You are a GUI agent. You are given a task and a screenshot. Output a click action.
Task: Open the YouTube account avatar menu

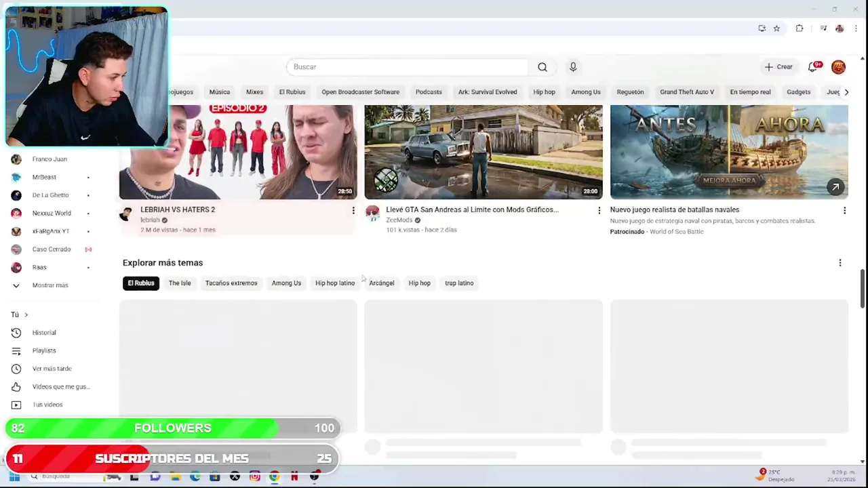[838, 66]
